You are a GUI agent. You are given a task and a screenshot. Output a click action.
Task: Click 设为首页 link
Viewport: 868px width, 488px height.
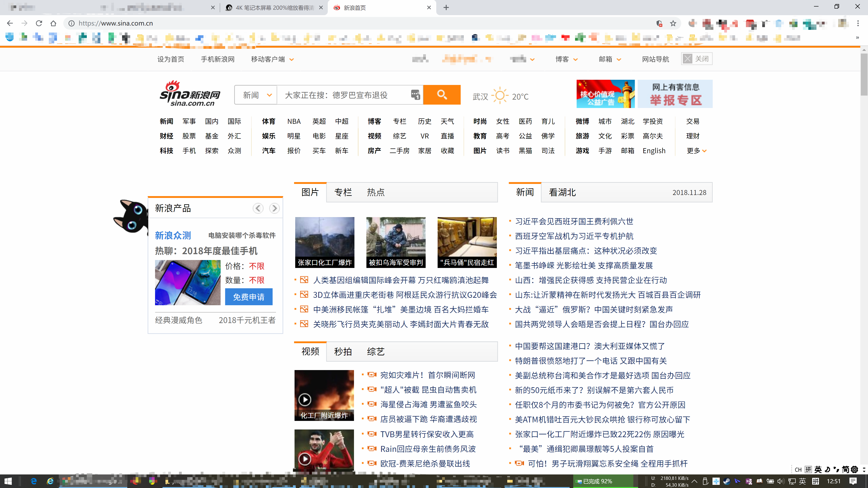[171, 59]
